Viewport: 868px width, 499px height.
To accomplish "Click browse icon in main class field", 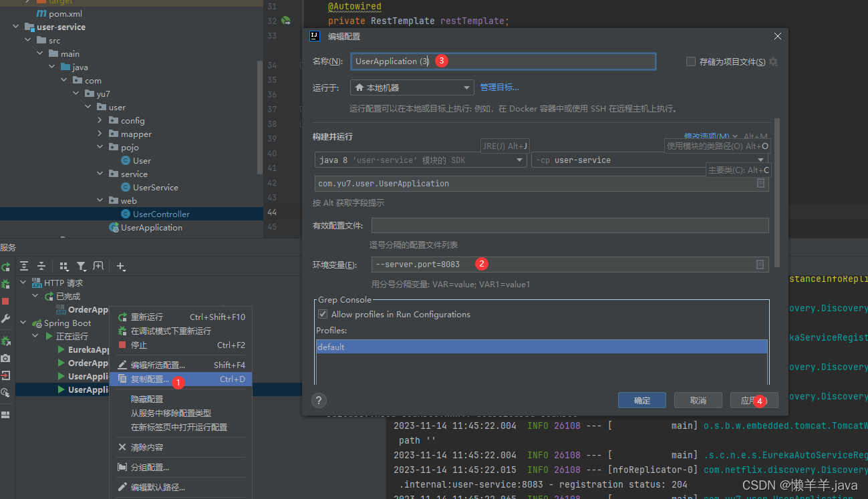I will [x=760, y=183].
